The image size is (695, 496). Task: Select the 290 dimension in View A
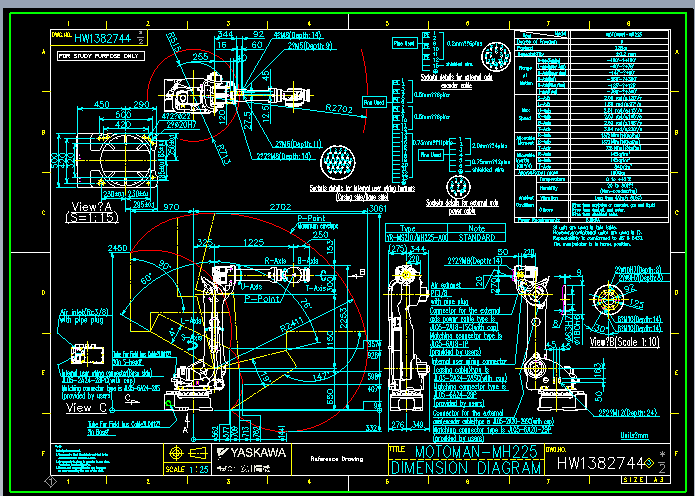click(141, 104)
